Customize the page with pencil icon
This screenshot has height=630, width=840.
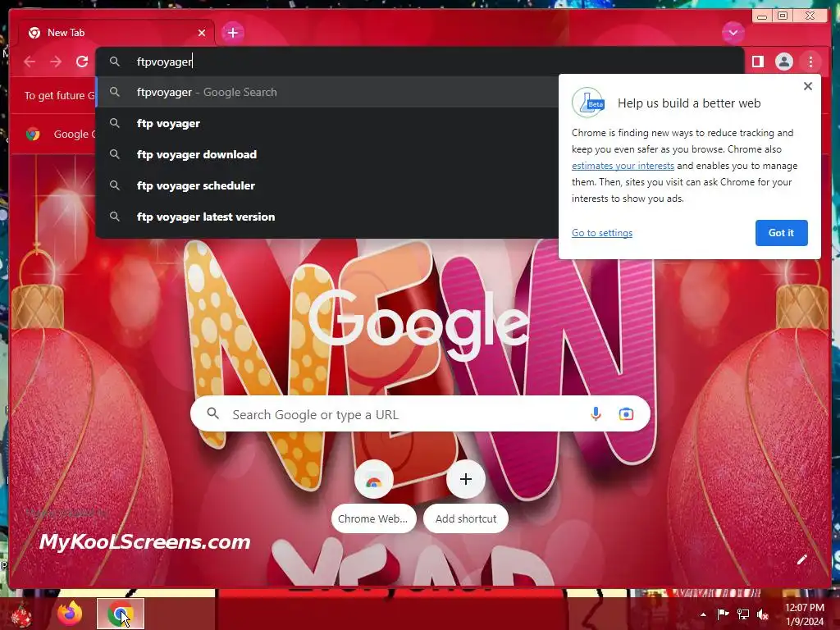[801, 559]
